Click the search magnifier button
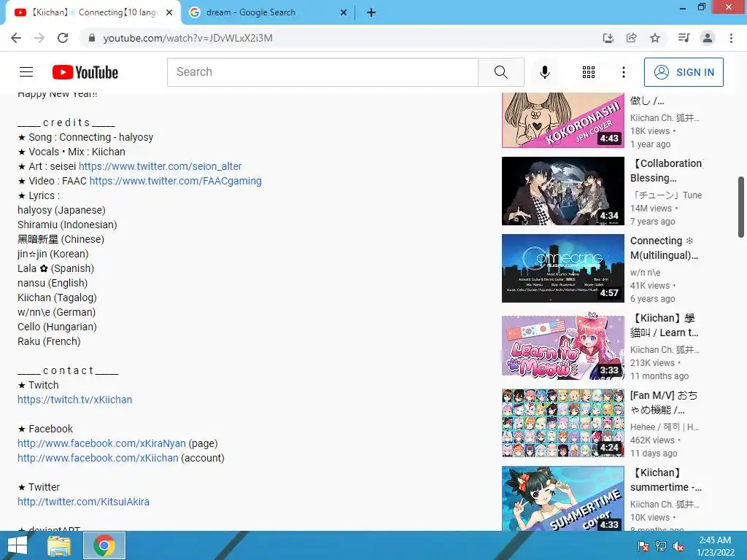This screenshot has width=747, height=560. tap(500, 72)
